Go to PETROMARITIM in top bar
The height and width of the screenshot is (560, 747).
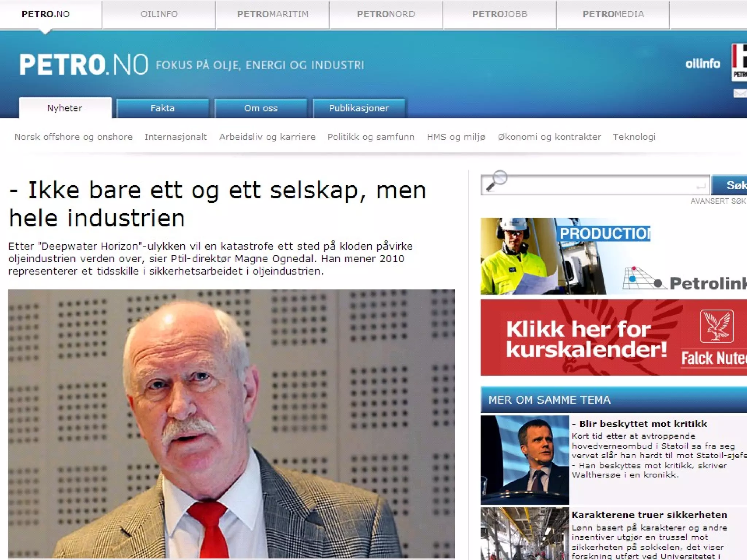pos(272,14)
